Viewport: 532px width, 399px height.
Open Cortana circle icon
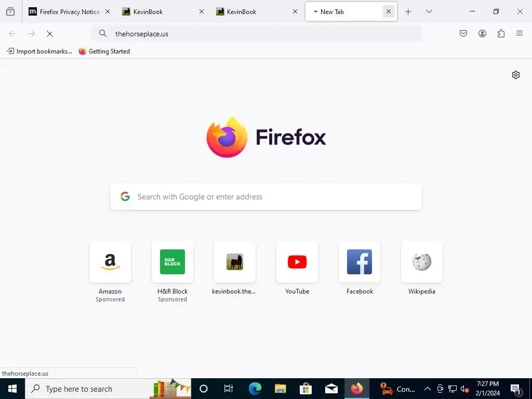tap(204, 389)
